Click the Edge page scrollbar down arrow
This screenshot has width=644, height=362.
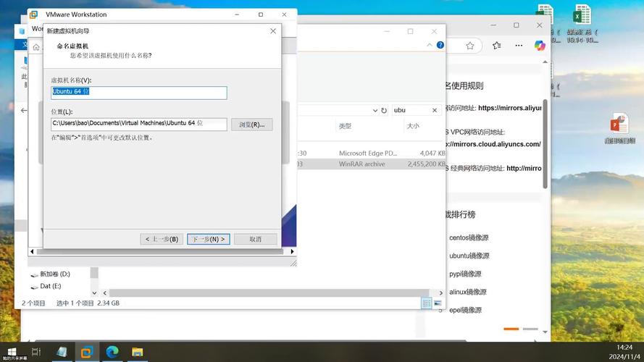pos(545,332)
